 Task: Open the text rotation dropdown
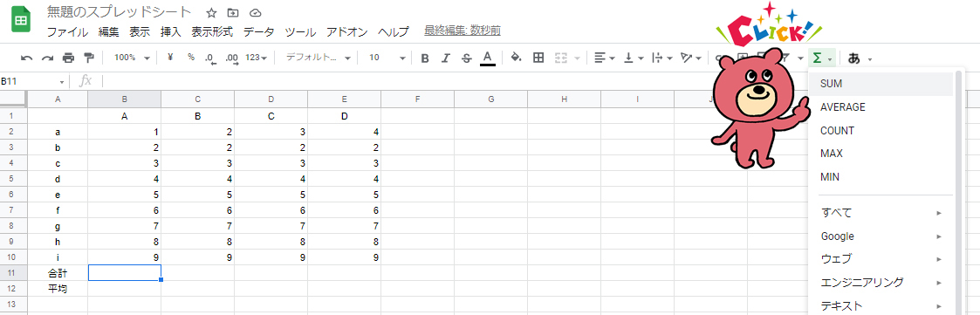[x=690, y=58]
